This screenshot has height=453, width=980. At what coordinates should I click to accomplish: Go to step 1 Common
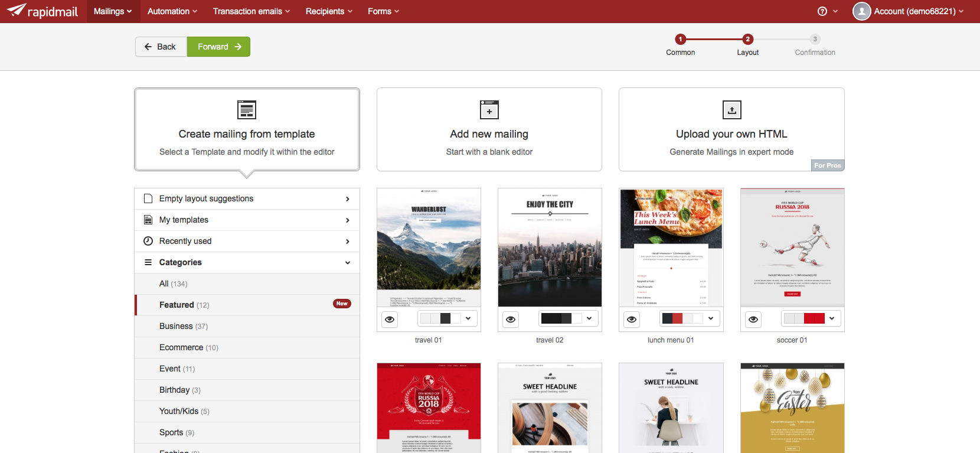point(680,45)
